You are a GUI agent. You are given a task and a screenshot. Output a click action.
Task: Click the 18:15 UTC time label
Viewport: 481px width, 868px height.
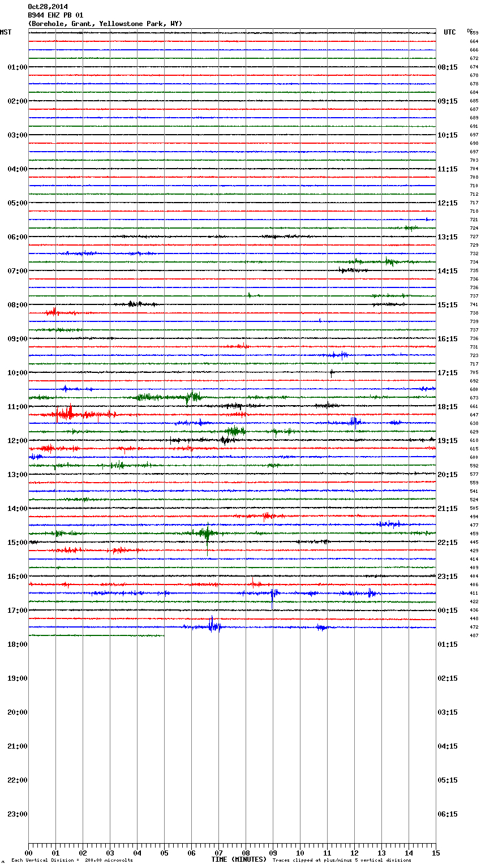(448, 407)
